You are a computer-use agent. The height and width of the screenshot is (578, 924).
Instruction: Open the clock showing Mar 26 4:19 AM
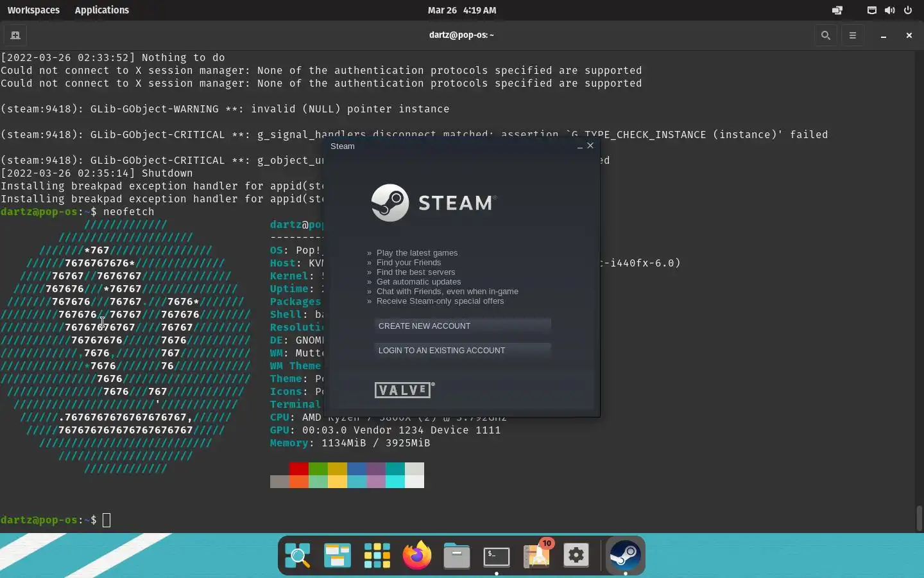(462, 10)
